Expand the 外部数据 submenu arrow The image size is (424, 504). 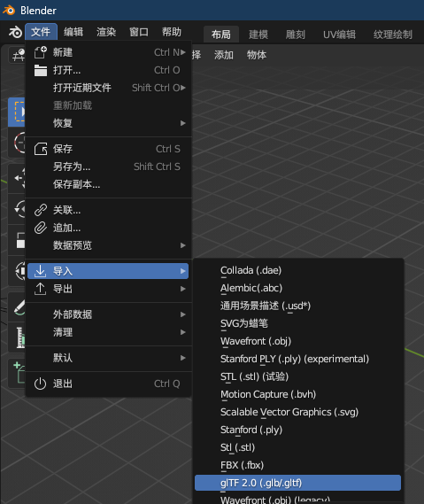[183, 314]
